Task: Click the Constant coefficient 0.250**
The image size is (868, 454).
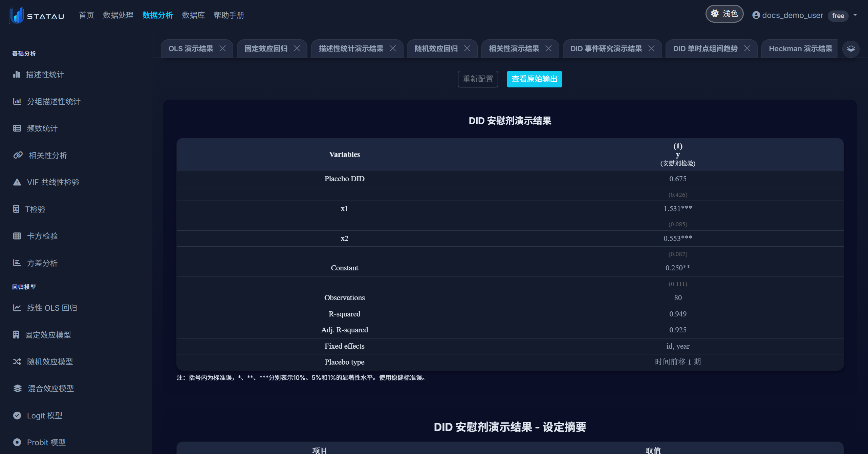Action: pyautogui.click(x=678, y=268)
